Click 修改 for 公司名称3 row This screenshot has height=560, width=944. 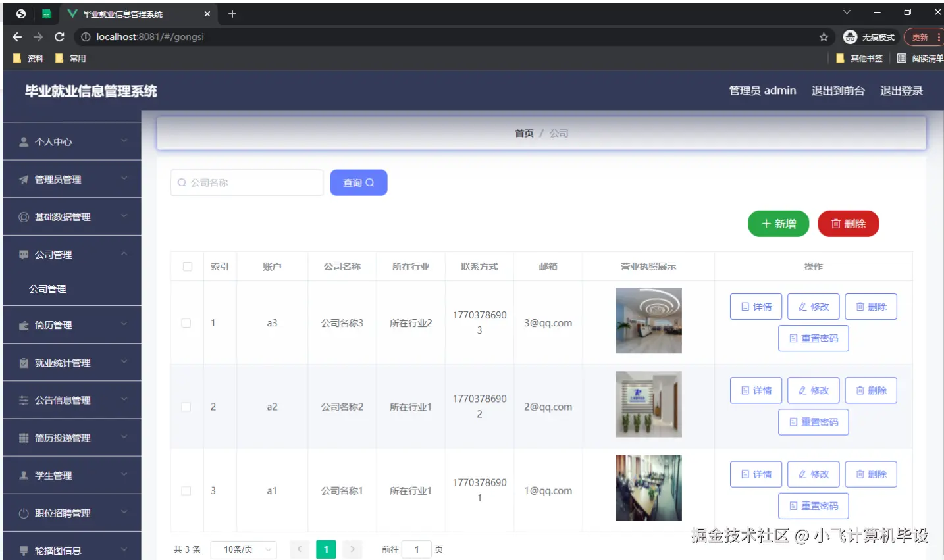tap(814, 307)
